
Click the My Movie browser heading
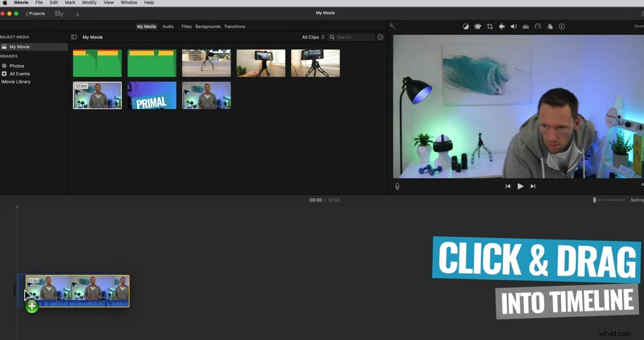pyautogui.click(x=92, y=37)
